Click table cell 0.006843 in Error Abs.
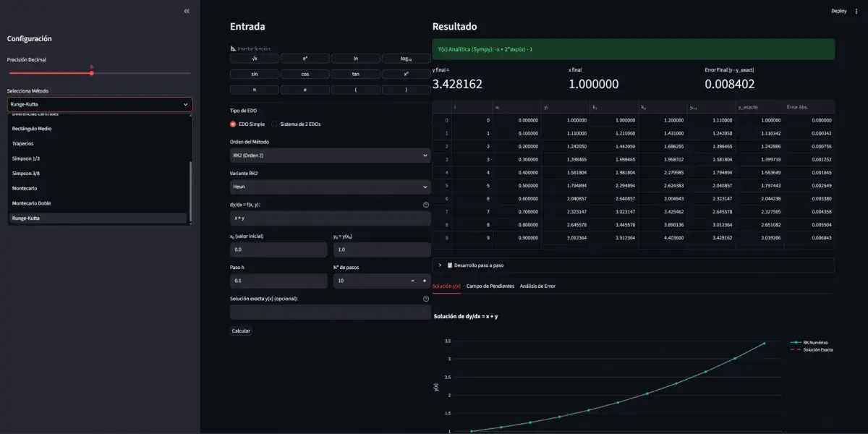The width and height of the screenshot is (868, 434). click(x=809, y=237)
